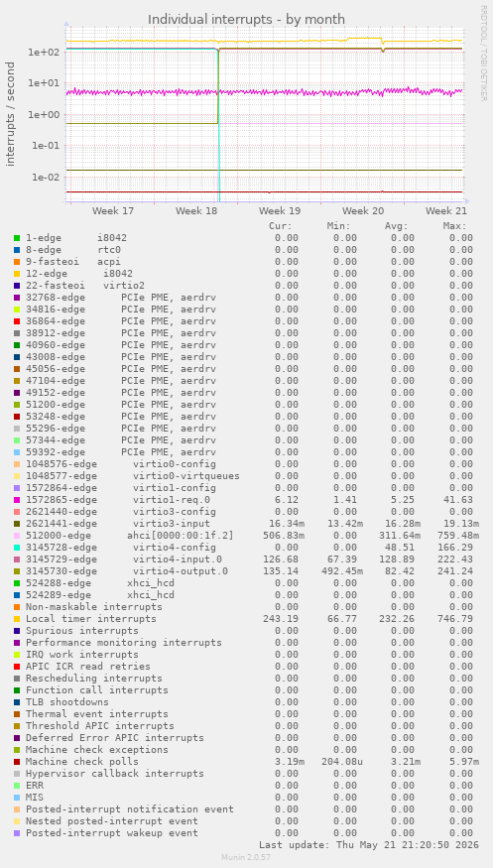
Task: Click the Rescheduling interrupts legend label
Action: click(x=94, y=679)
